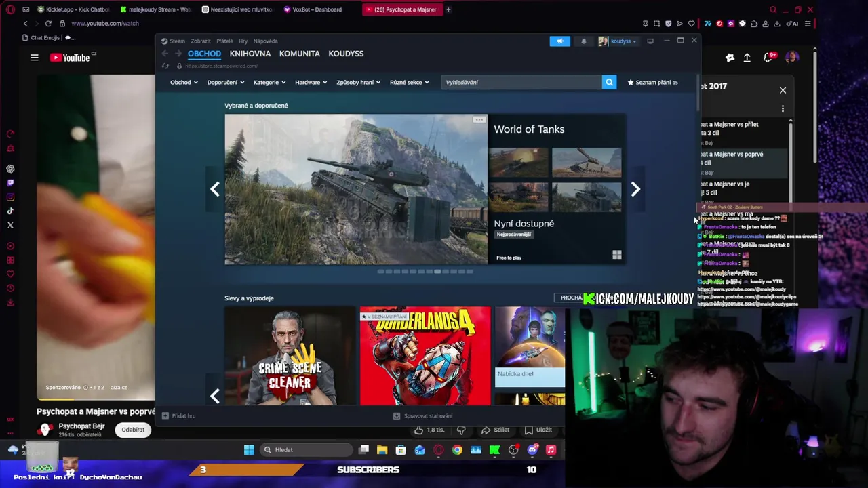Switch to the KOUDYSS profile tab
868x488 pixels.
pyautogui.click(x=346, y=54)
